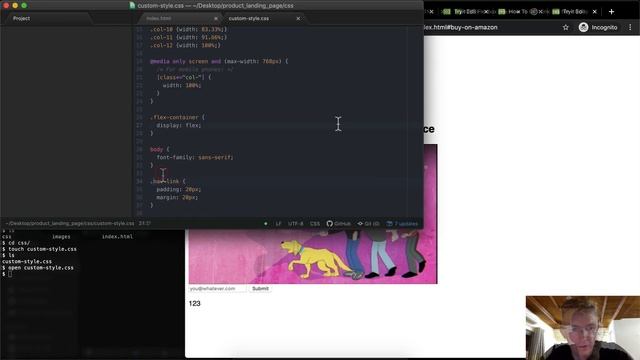The height and width of the screenshot is (360, 640).
Task: Click 'open custom-style.css' in the terminal
Action: pyautogui.click(x=41, y=268)
